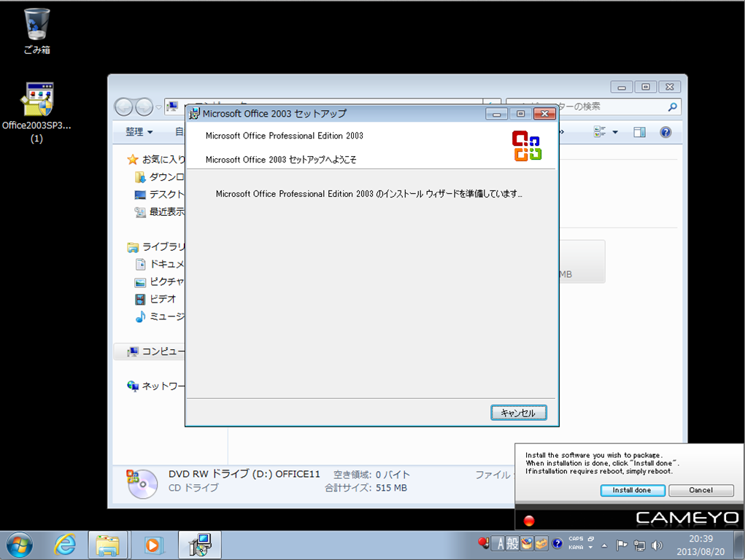The width and height of the screenshot is (745, 560).
Task: Open Windows Explorer taskbar button
Action: click(x=108, y=545)
